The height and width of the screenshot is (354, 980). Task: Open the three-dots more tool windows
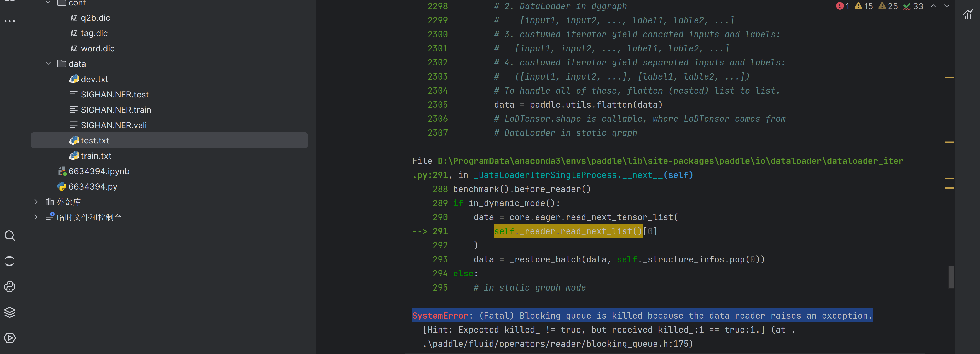pyautogui.click(x=9, y=21)
